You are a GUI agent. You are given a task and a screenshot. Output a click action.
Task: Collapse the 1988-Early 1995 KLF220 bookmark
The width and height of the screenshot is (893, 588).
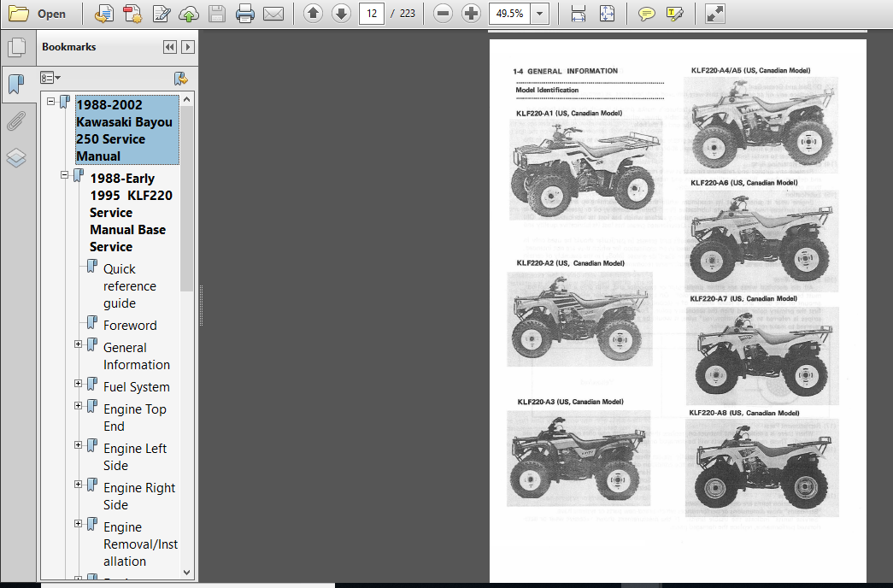point(64,175)
